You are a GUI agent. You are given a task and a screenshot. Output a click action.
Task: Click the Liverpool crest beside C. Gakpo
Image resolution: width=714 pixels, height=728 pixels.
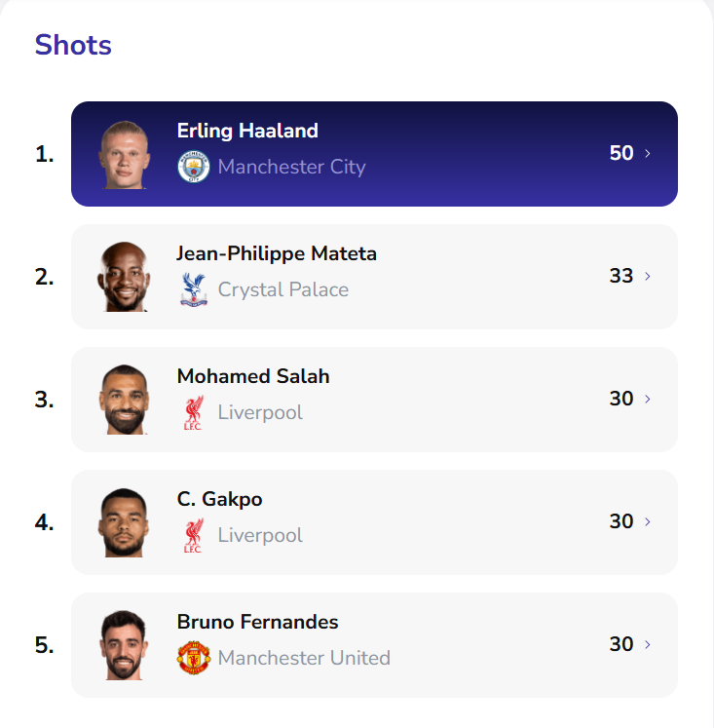pos(193,535)
